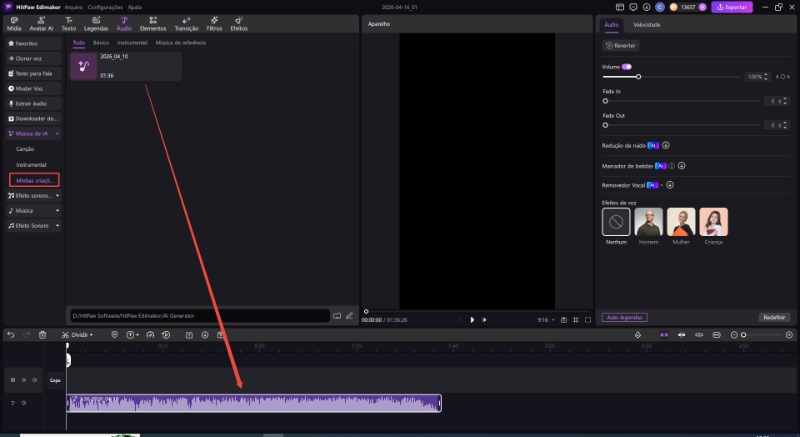Switch to the Velocidade tab
The height and width of the screenshot is (437, 800).
646,24
